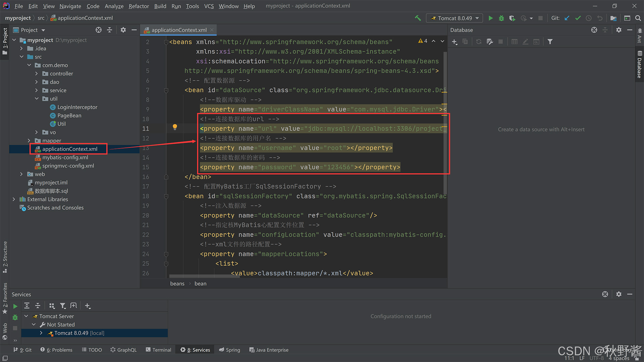Click UTF-8 encoding in status bar
This screenshot has height=362, width=644.
[596, 358]
